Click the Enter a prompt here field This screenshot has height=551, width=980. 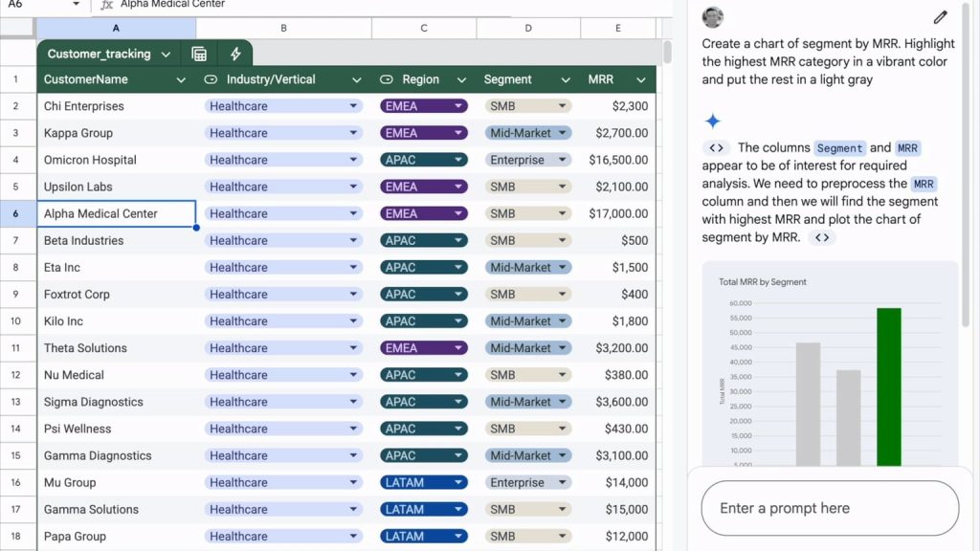tap(829, 508)
